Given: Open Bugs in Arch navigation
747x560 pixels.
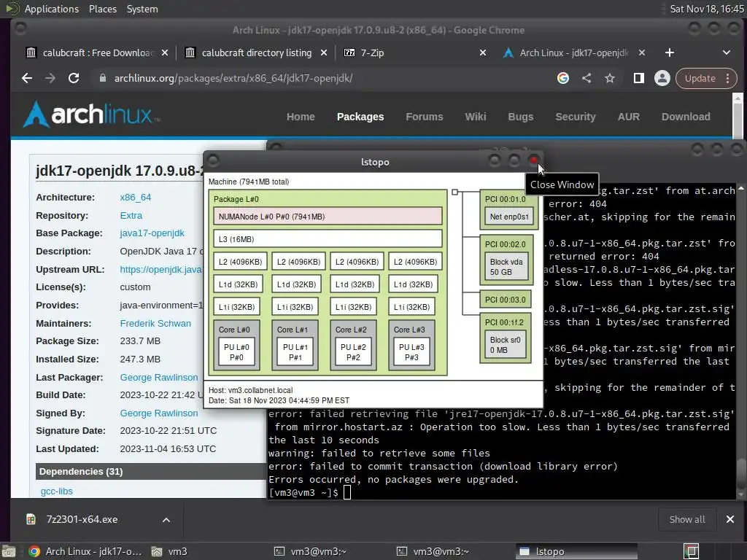Looking at the screenshot, I should click(520, 117).
